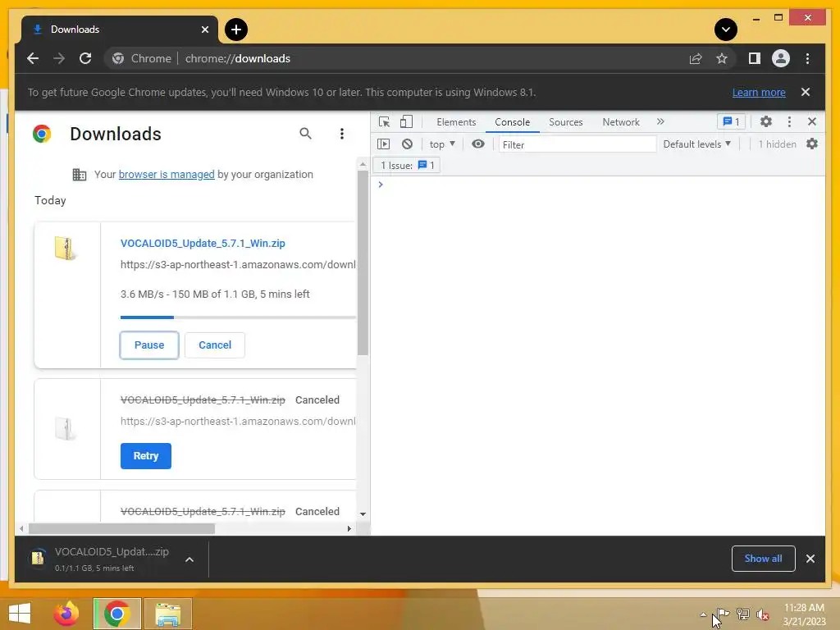Dismiss the Windows update notice bar
Viewport: 840px width, 630px height.
pos(806,92)
